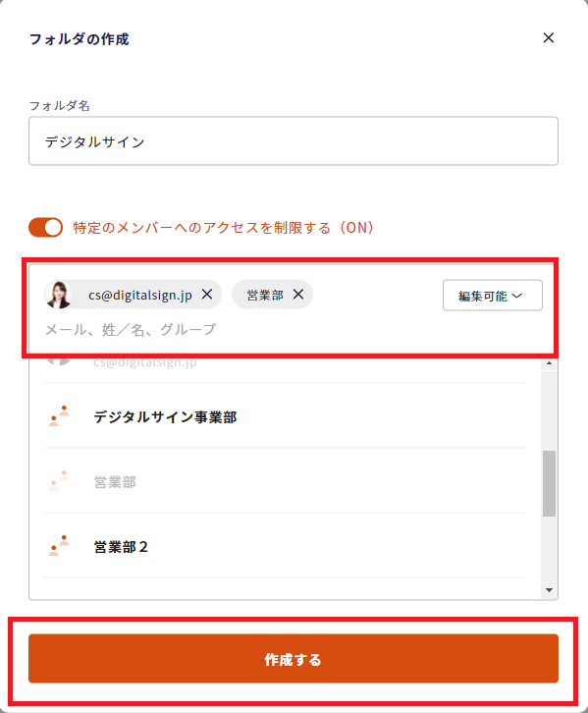
Task: Click scrollbar up arrow in member list
Action: (549, 363)
